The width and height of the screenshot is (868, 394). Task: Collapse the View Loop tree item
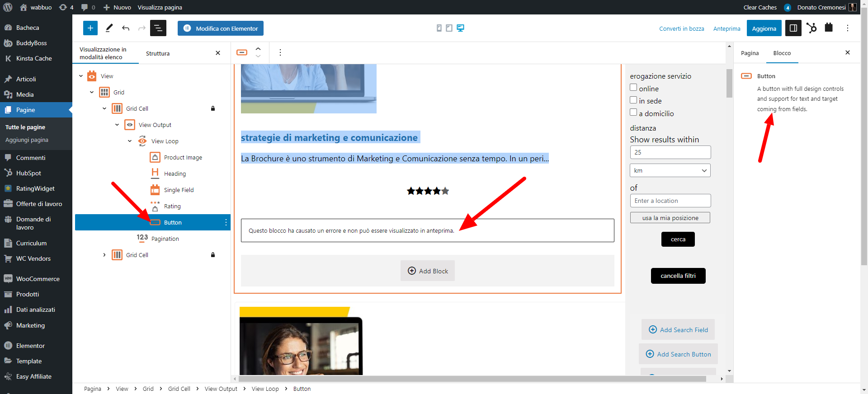click(x=130, y=141)
